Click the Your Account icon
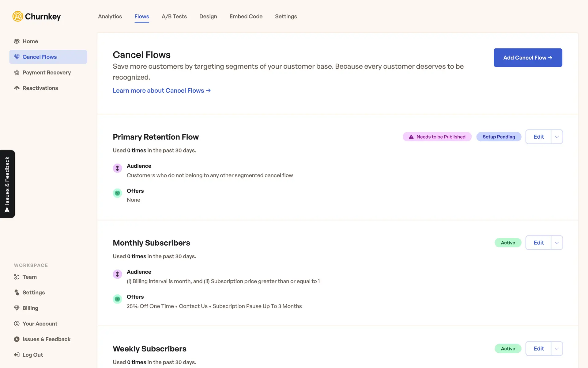Screen dimensions: 588x368 (x=17, y=324)
